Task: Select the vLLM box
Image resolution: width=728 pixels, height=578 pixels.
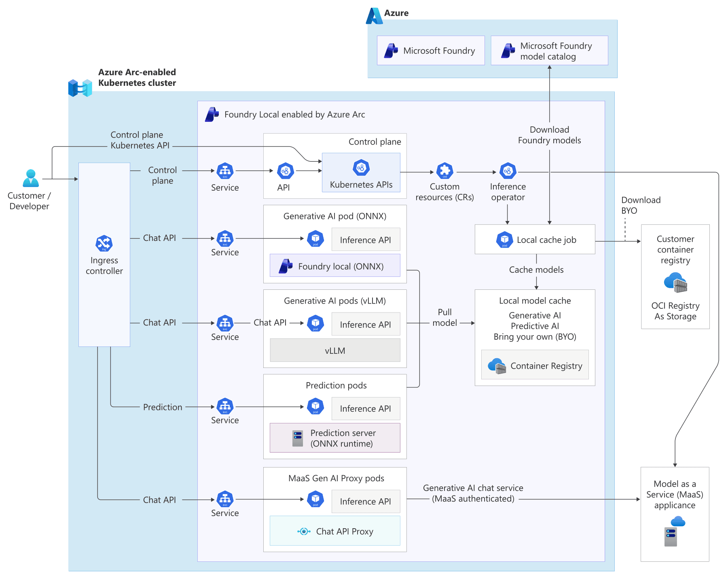Action: pos(335,351)
